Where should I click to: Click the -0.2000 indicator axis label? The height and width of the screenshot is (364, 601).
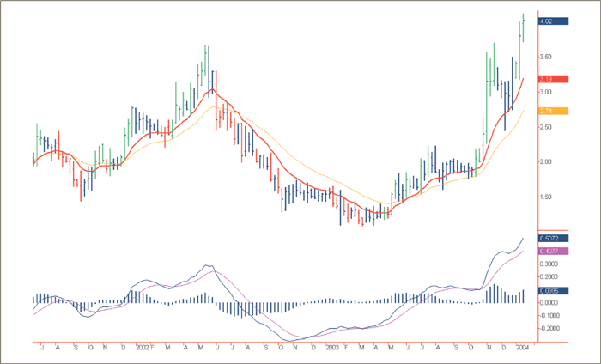coord(549,328)
